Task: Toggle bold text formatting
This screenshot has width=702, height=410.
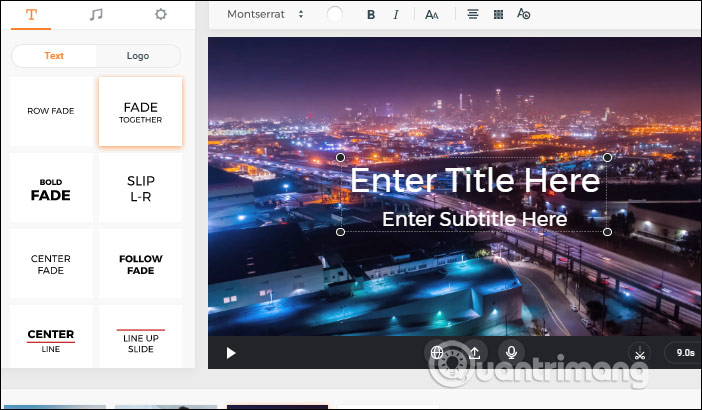Action: click(x=371, y=15)
